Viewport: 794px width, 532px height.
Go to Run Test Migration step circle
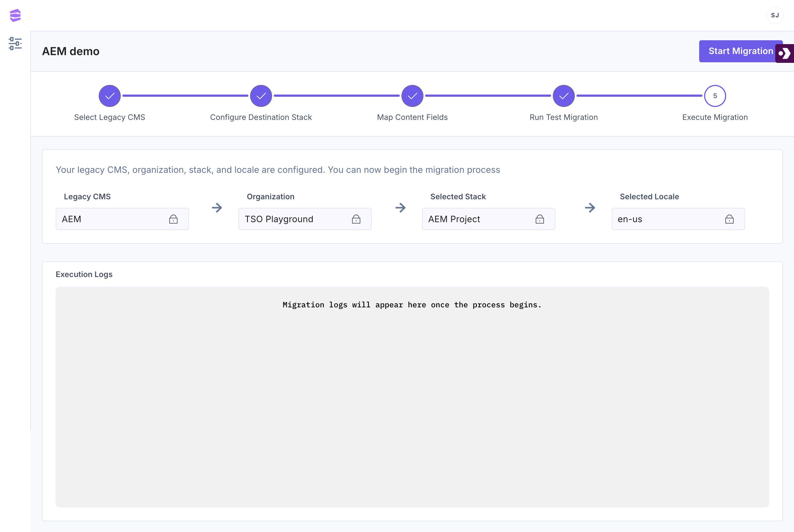[x=564, y=96]
